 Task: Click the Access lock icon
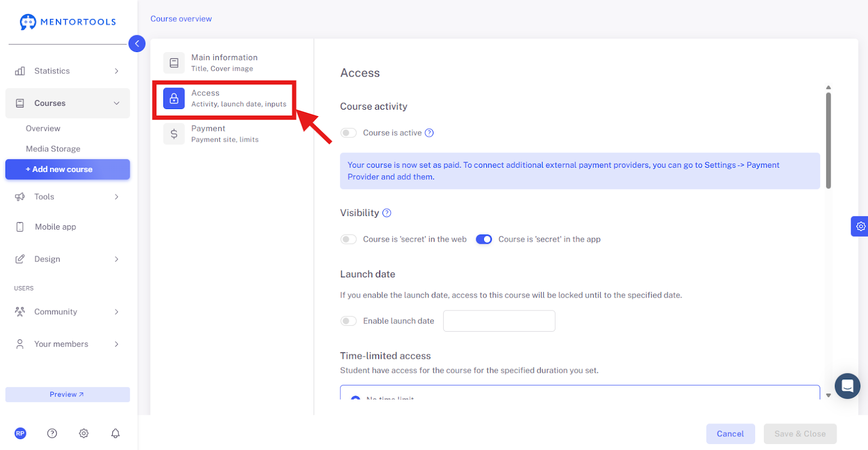pos(174,98)
